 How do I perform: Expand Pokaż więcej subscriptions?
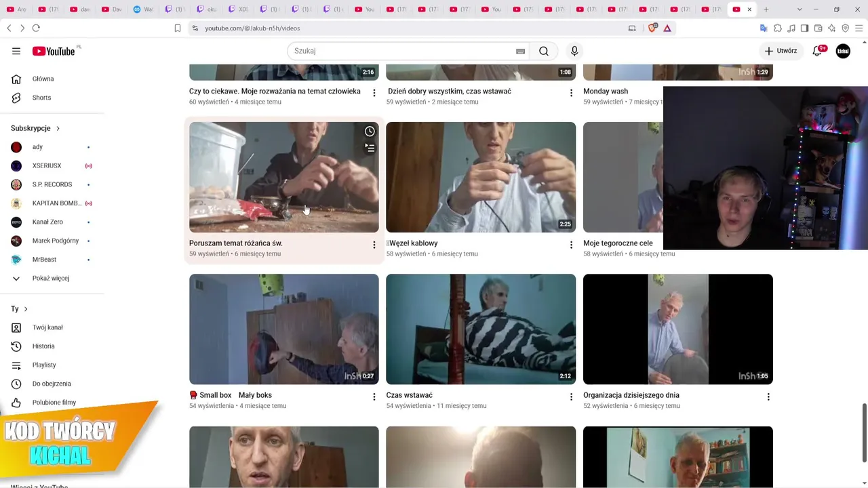[x=52, y=279]
